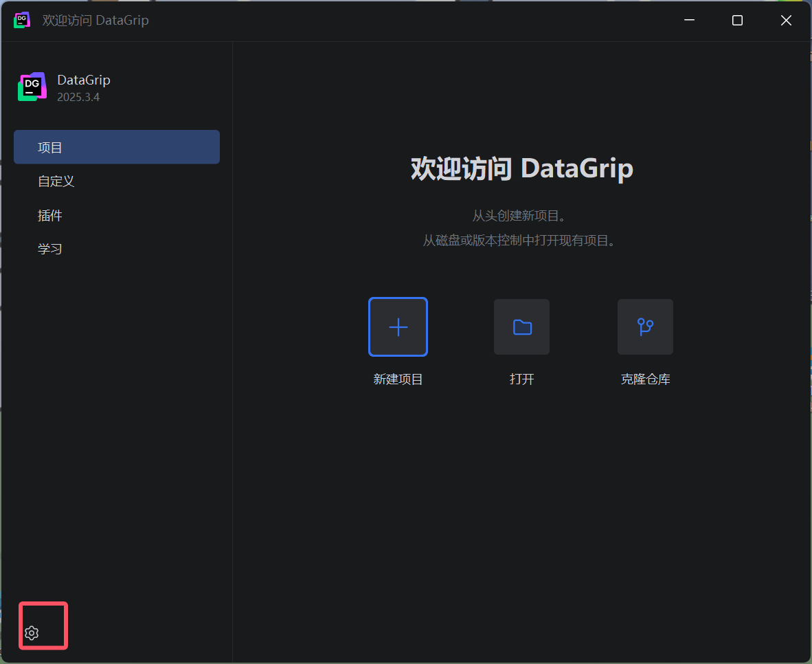Viewport: 812px width, 664px height.
Task: Close the DataGrip welcome window
Action: pyautogui.click(x=786, y=20)
